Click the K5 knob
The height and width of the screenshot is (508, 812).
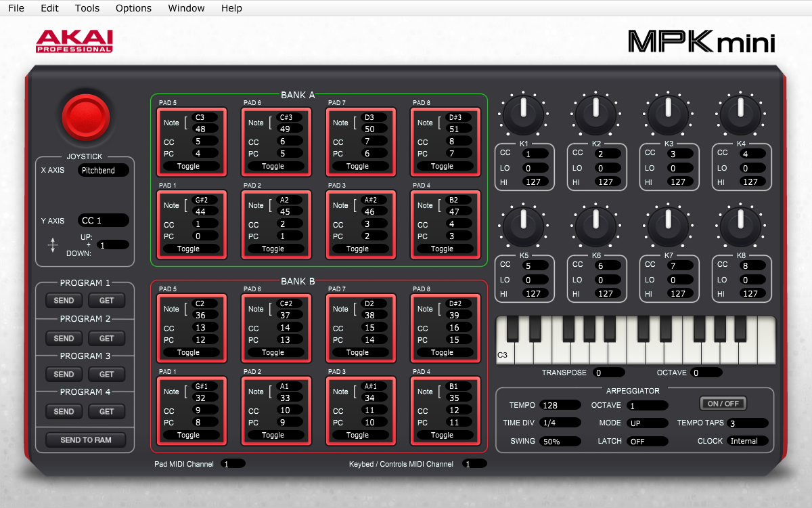(x=522, y=225)
